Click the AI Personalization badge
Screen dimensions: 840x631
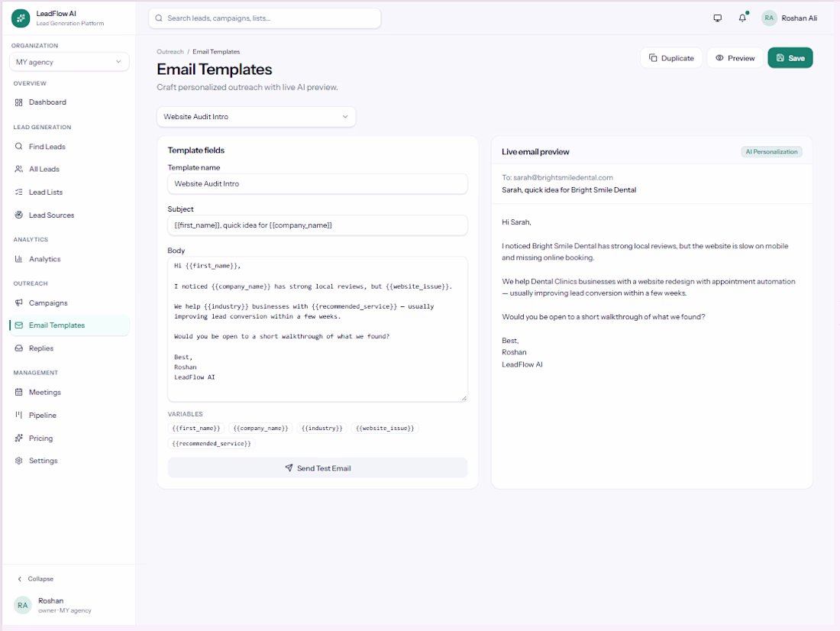(771, 152)
